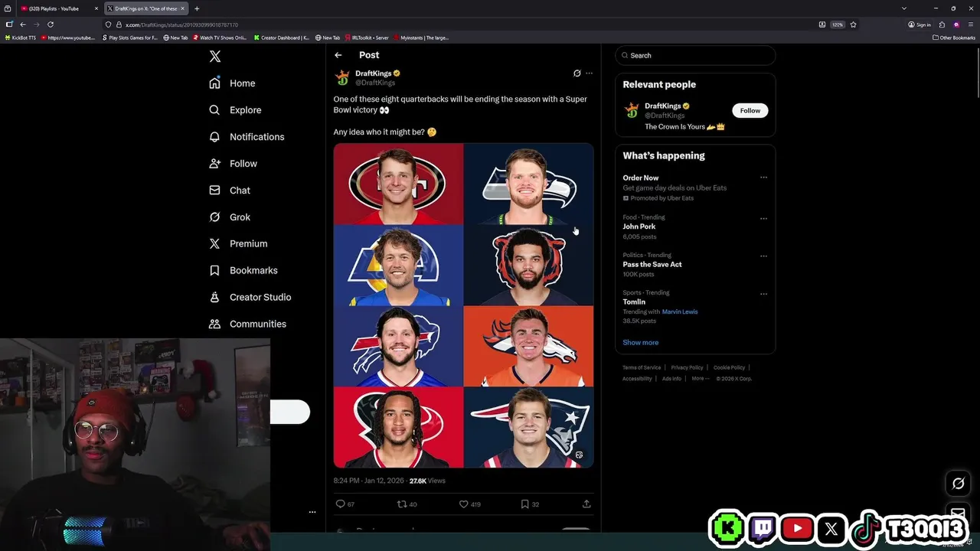The height and width of the screenshot is (551, 980).
Task: Open the Privacy Policy footer link
Action: point(687,367)
